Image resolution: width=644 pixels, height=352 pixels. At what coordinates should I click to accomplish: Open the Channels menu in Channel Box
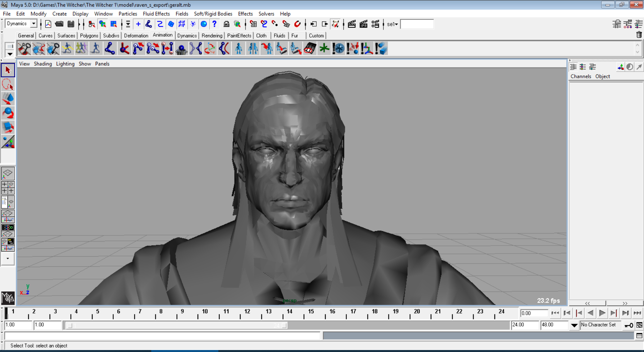(581, 77)
